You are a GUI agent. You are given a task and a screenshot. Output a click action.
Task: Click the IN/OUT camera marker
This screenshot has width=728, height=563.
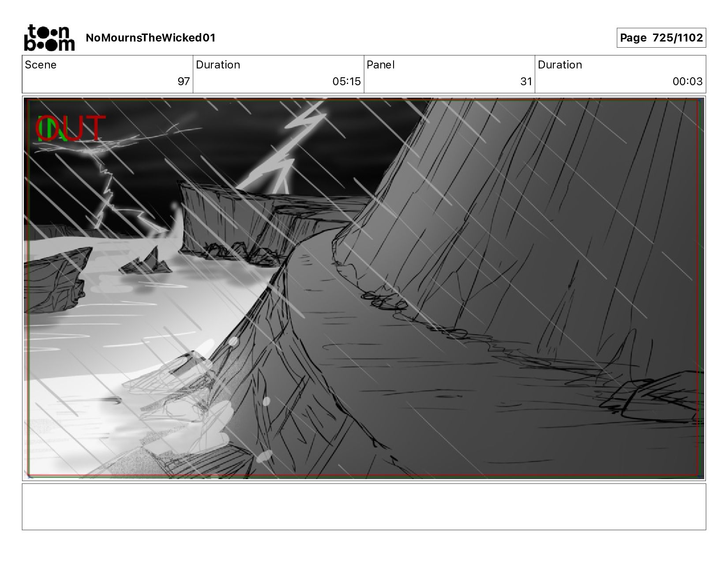coord(71,128)
